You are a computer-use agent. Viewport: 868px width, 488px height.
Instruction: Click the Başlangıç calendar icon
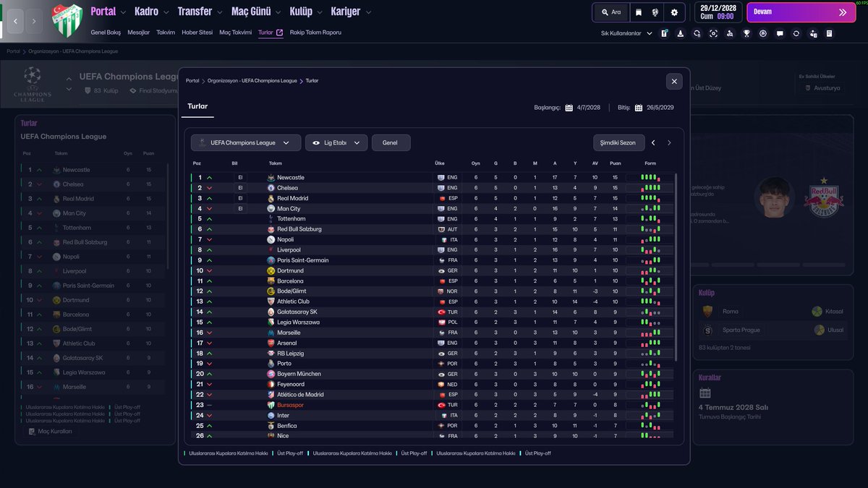click(x=569, y=108)
